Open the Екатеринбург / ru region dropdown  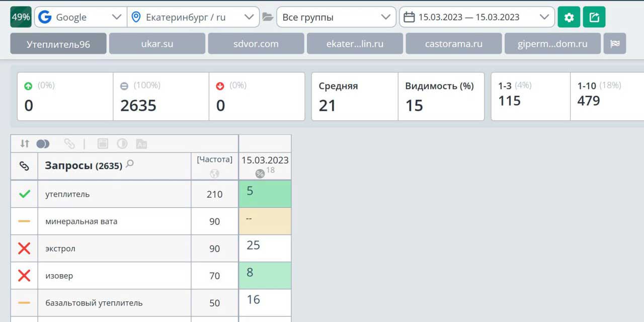point(193,17)
